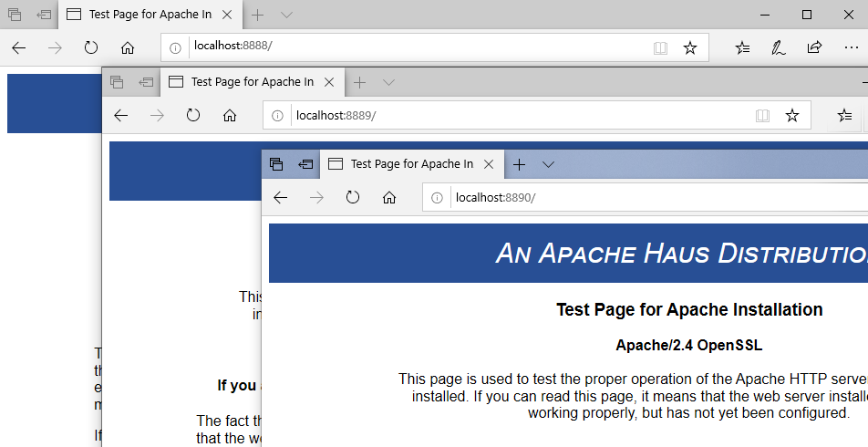Add localhost:8889 to favorites star
The image size is (868, 447).
(x=792, y=115)
